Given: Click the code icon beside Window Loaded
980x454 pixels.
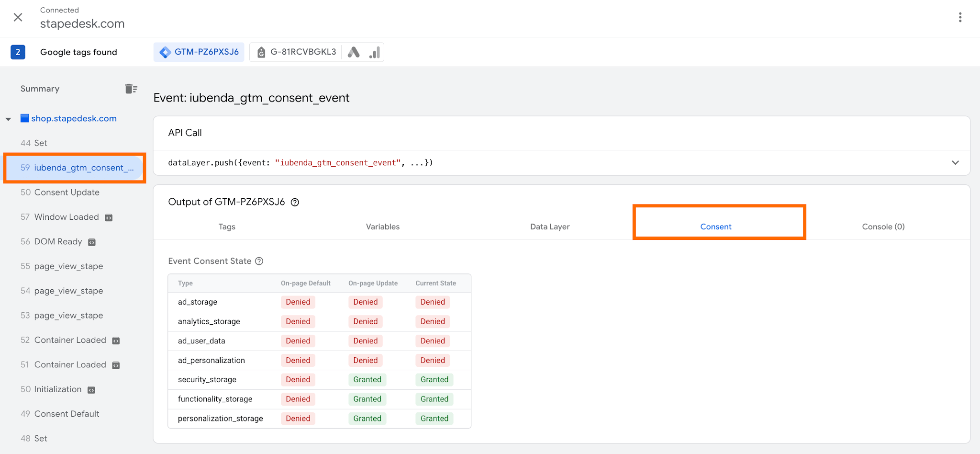Looking at the screenshot, I should point(109,217).
